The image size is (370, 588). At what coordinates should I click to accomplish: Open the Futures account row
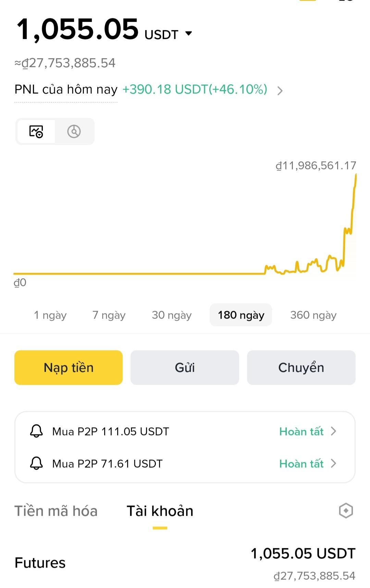185,563
